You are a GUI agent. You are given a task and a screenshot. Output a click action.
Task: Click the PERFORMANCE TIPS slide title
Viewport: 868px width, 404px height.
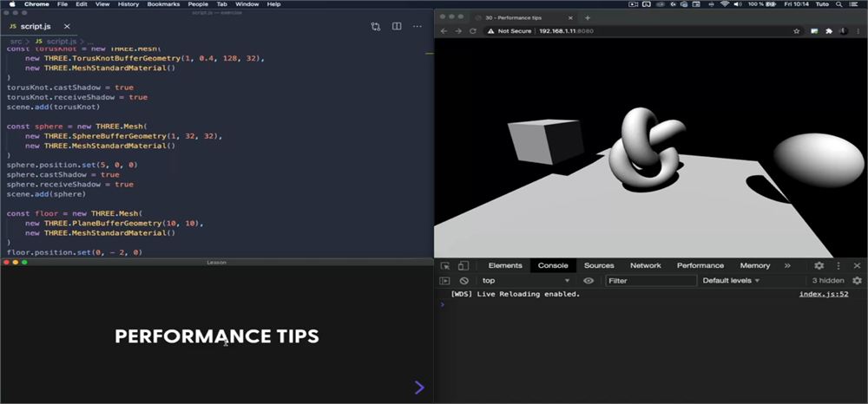click(x=216, y=336)
